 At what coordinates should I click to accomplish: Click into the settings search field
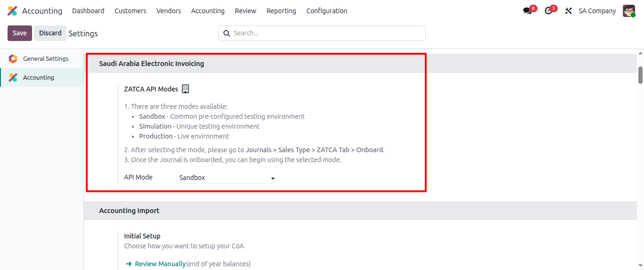[325, 33]
